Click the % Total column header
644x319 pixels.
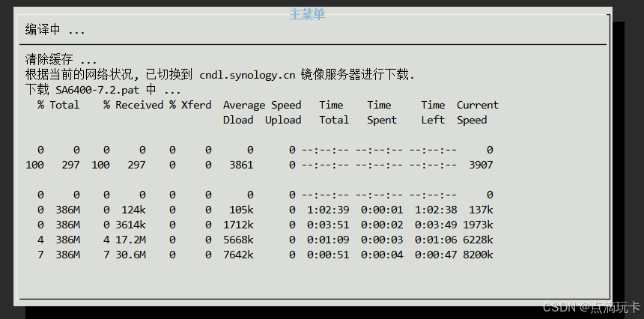click(58, 105)
